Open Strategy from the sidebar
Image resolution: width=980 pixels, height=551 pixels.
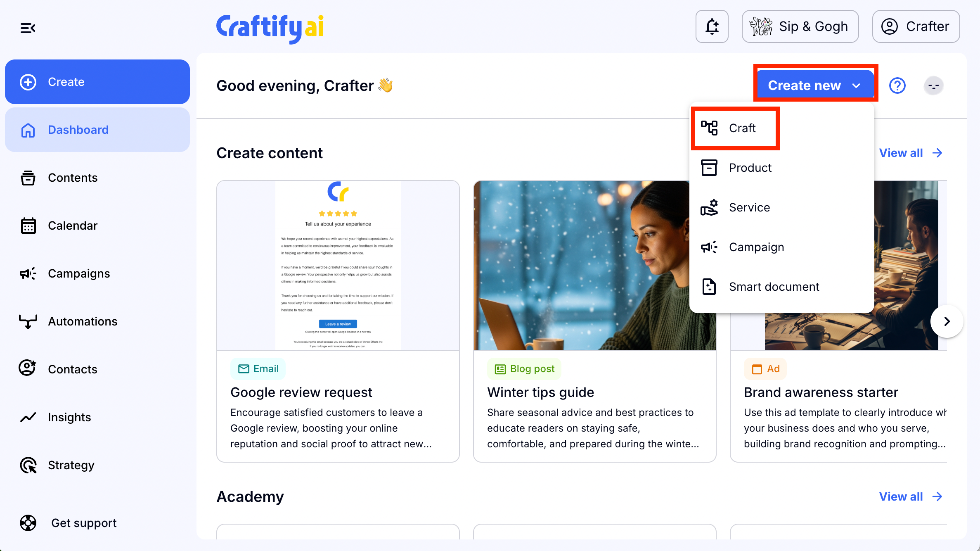(71, 465)
